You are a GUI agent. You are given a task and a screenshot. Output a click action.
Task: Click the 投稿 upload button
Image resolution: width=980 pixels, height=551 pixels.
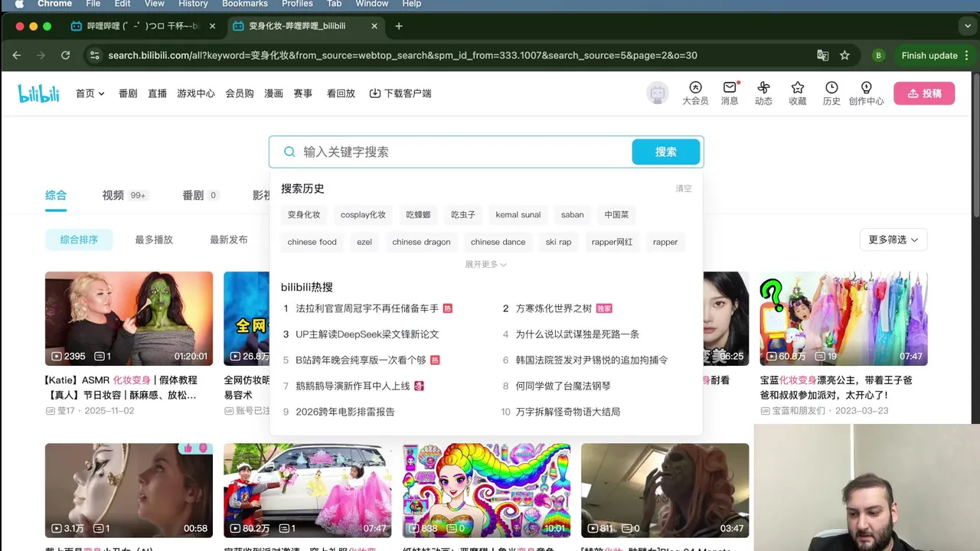point(924,93)
